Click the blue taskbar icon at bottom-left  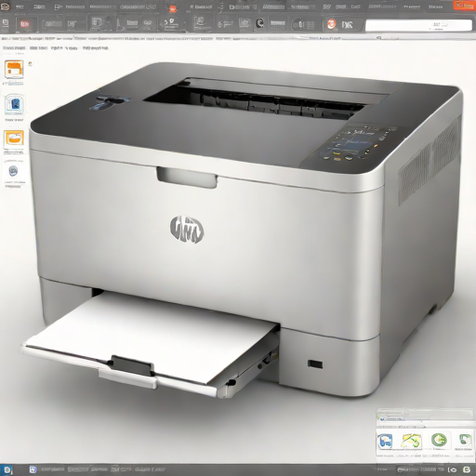pyautogui.click(x=7, y=469)
